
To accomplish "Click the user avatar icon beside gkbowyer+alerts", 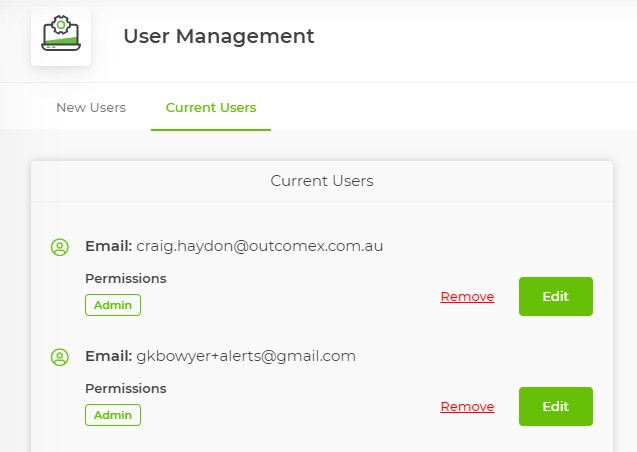I will [59, 356].
